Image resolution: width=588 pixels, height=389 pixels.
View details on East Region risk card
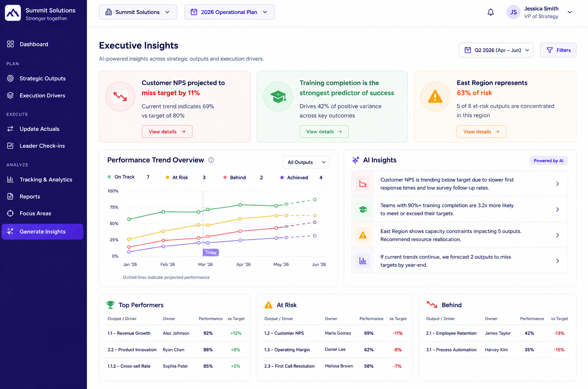point(482,131)
